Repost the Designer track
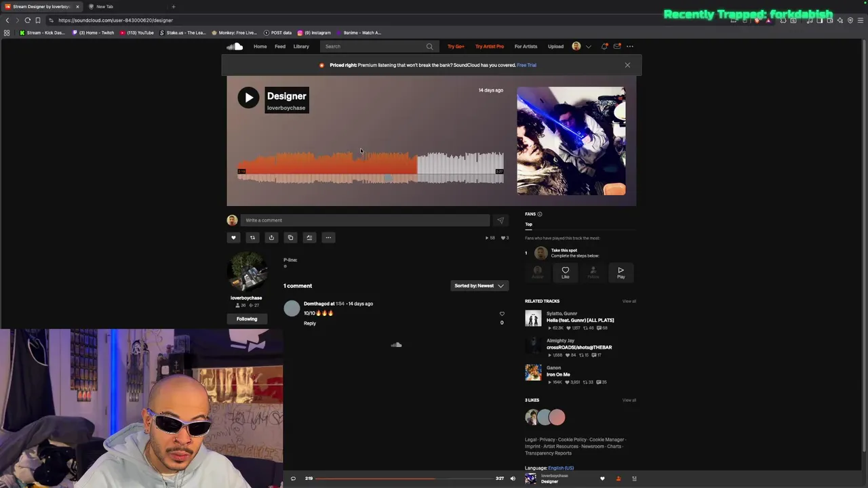 point(252,238)
